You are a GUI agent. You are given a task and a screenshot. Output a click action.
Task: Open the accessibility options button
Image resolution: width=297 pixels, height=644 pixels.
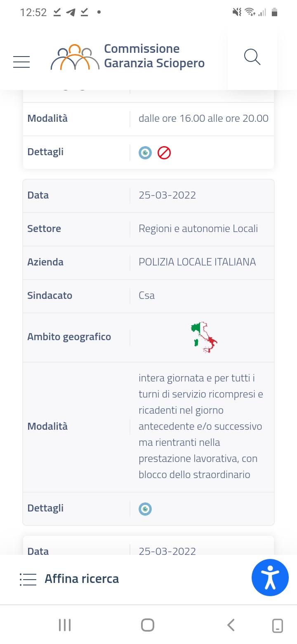tap(270, 578)
